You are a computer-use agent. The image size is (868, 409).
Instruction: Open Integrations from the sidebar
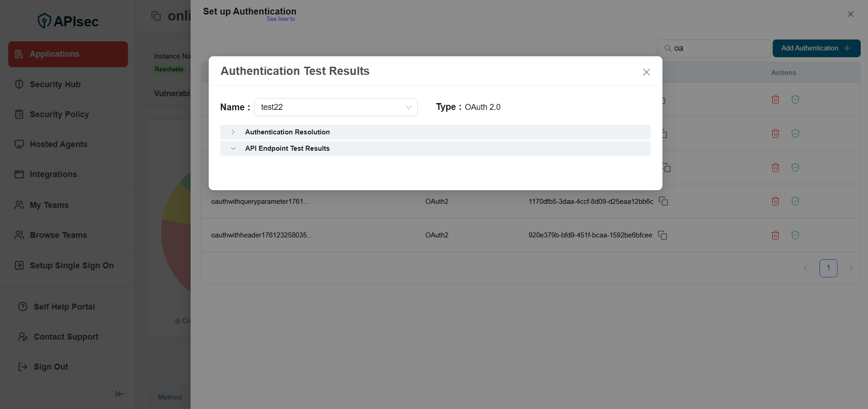53,174
